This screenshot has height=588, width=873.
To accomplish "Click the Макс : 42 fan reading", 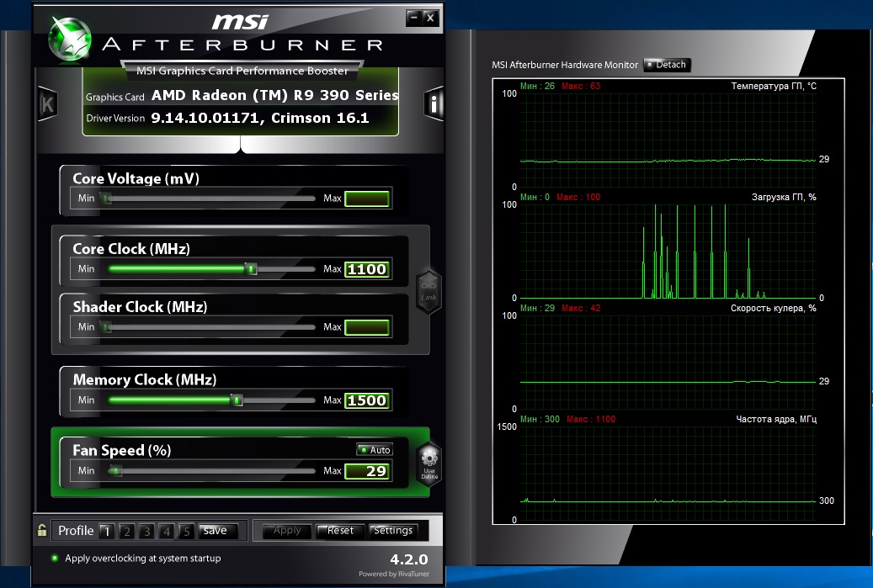I will 581,308.
